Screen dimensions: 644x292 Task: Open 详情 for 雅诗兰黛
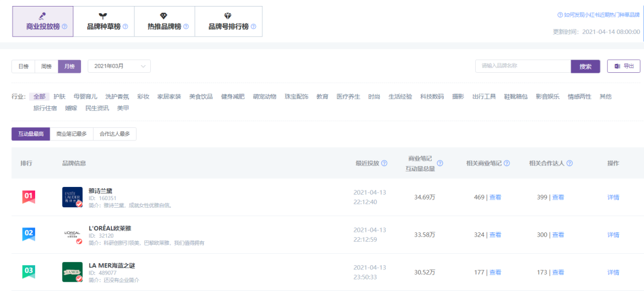coord(613,197)
